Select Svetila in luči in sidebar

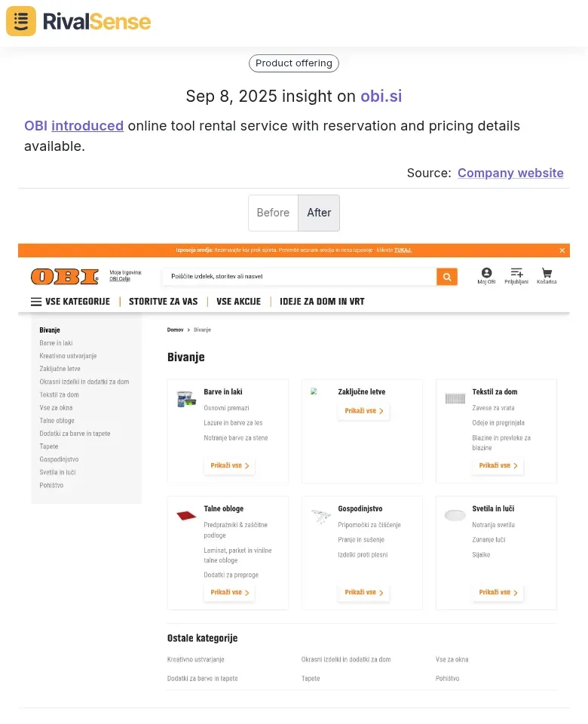[57, 472]
